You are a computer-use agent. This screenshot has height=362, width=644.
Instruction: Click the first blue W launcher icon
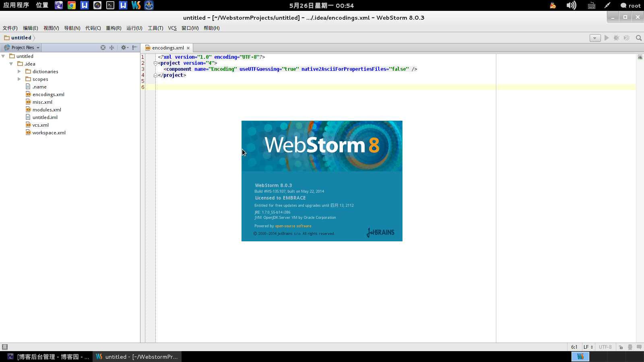click(x=85, y=5)
